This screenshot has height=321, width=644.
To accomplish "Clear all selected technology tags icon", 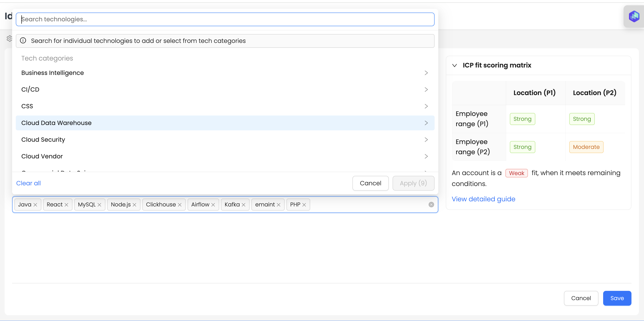I will click(x=431, y=205).
